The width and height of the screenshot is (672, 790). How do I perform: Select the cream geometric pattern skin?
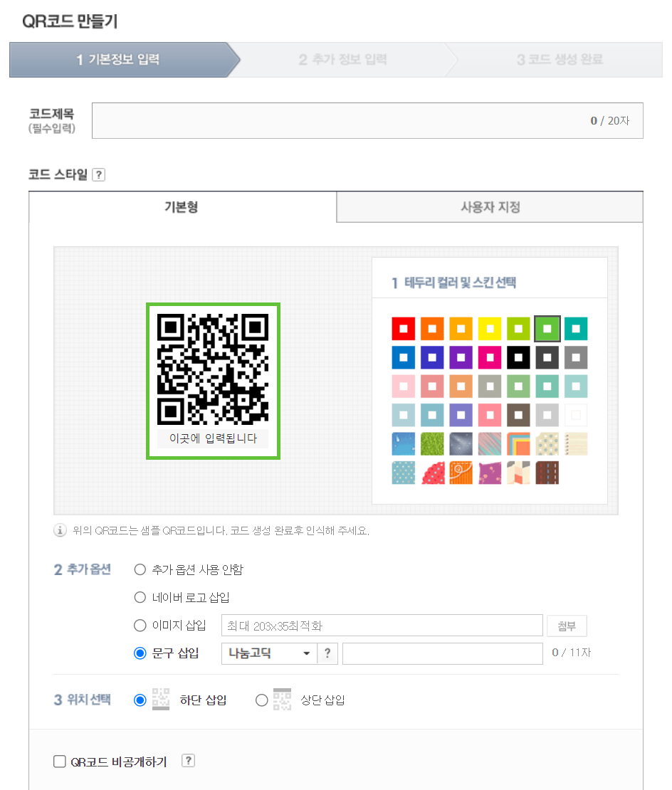[x=518, y=473]
